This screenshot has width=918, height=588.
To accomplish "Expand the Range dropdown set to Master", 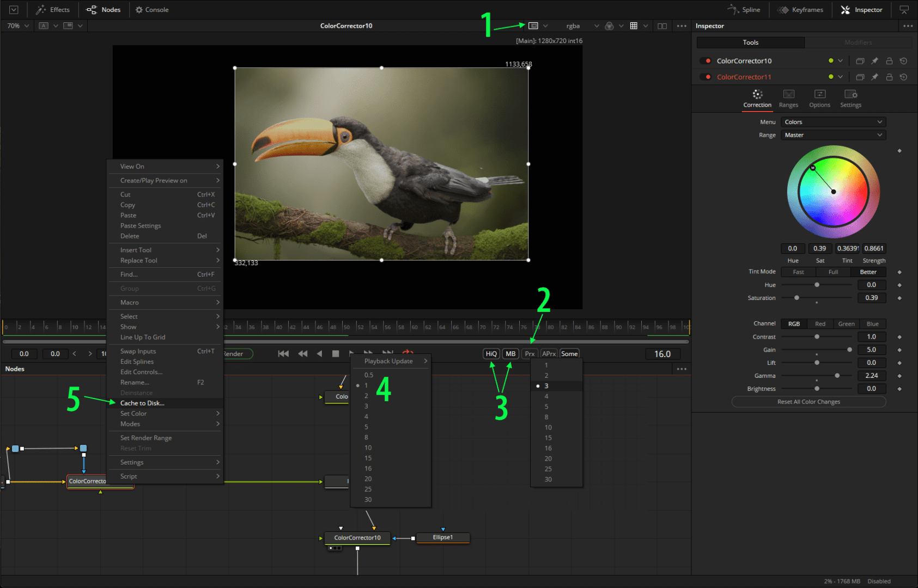I will pos(833,134).
